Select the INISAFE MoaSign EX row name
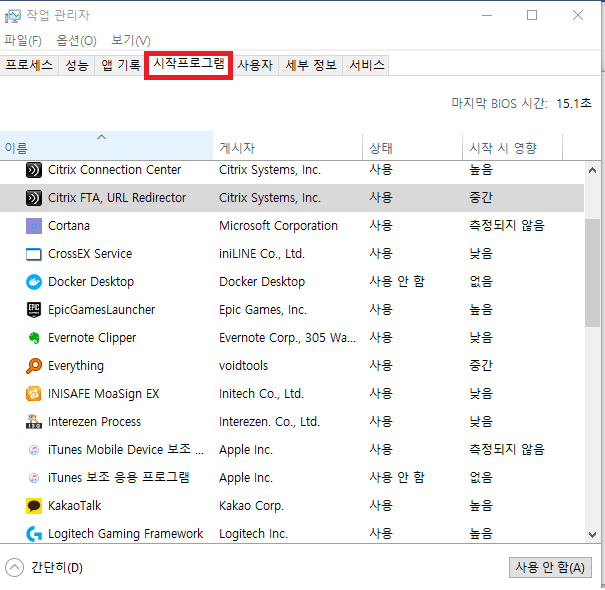 click(x=103, y=394)
